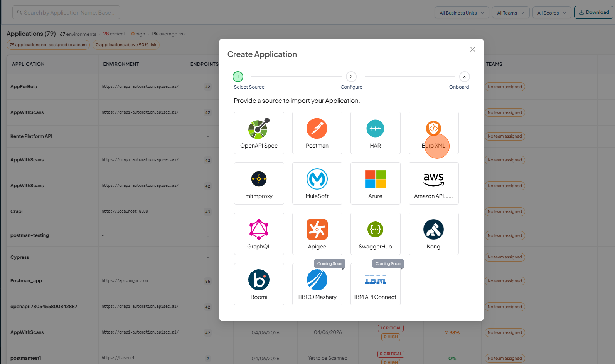Open the Postman_app application row
Screen dimensions: 615x364
(26, 281)
